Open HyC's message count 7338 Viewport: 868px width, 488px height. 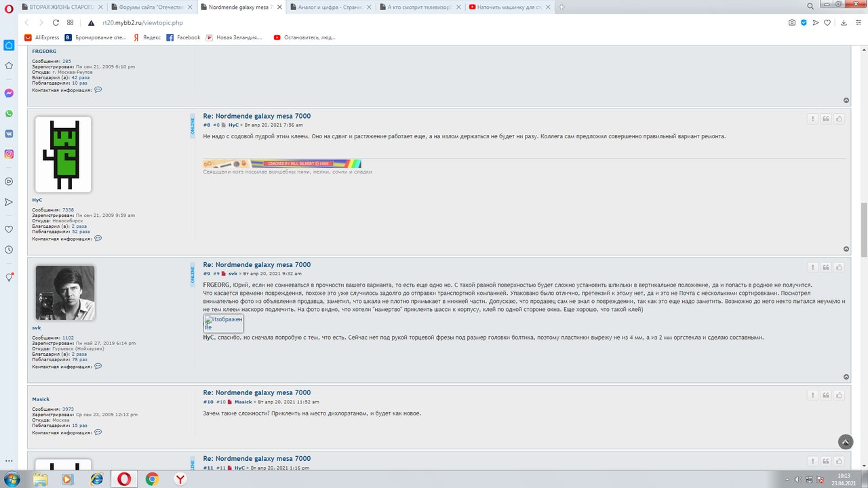[x=68, y=210]
